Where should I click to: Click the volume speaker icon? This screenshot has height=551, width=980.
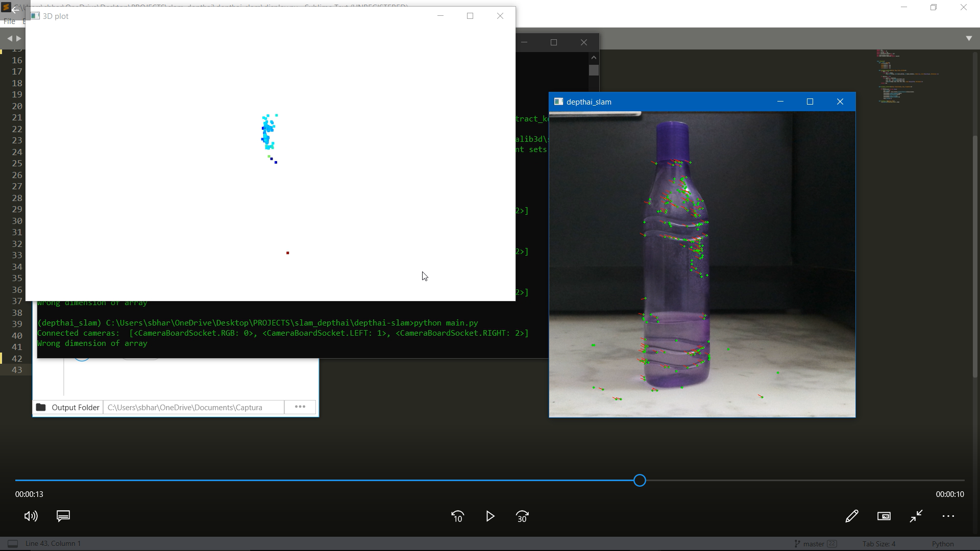(x=31, y=516)
